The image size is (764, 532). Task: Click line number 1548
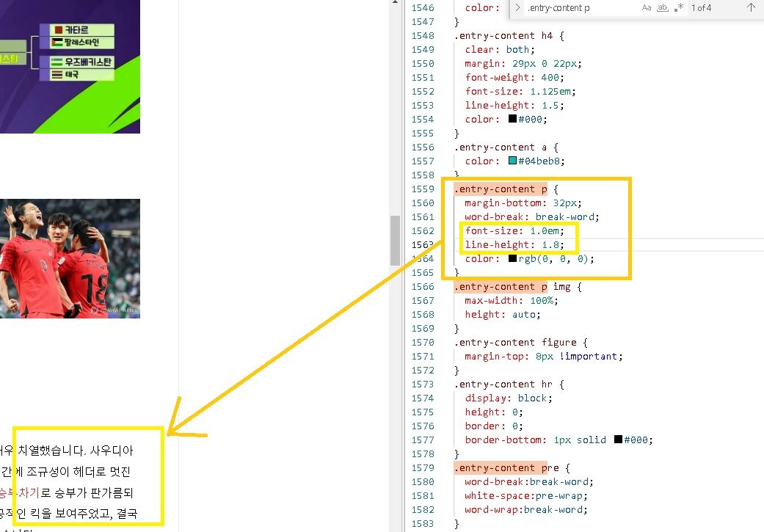point(423,35)
